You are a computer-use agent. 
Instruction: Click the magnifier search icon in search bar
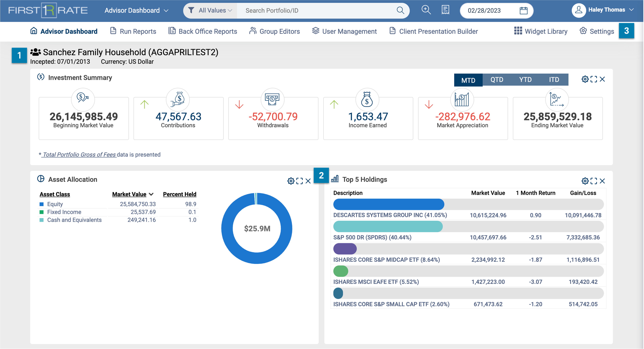pos(400,10)
